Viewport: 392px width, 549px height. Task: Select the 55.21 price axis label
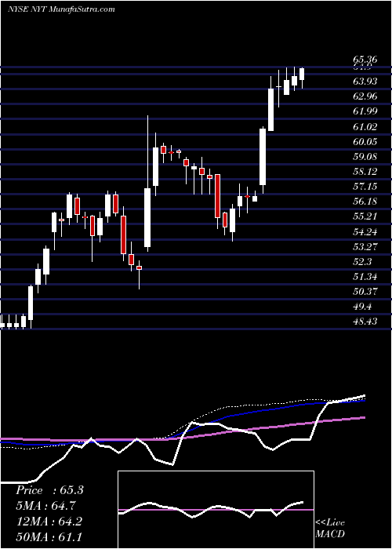[x=365, y=216]
